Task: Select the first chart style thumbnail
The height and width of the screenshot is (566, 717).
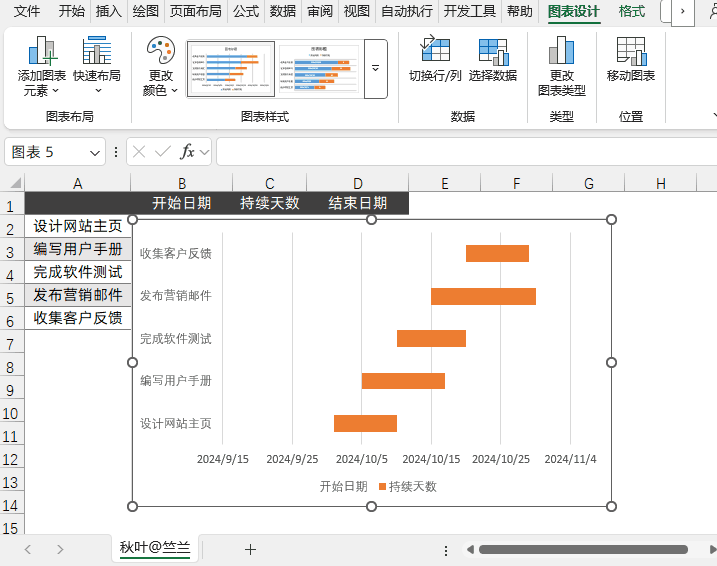Action: tap(231, 69)
